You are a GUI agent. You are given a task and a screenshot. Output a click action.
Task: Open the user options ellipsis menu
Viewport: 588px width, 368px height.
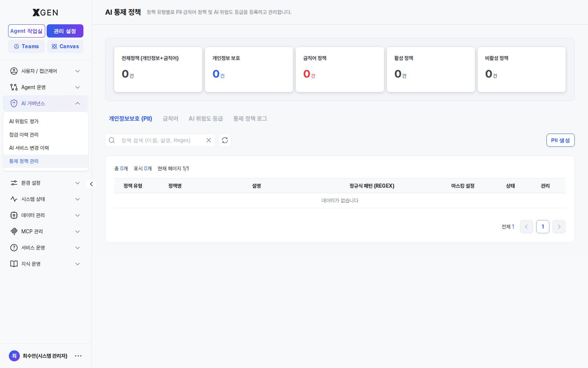tap(78, 356)
